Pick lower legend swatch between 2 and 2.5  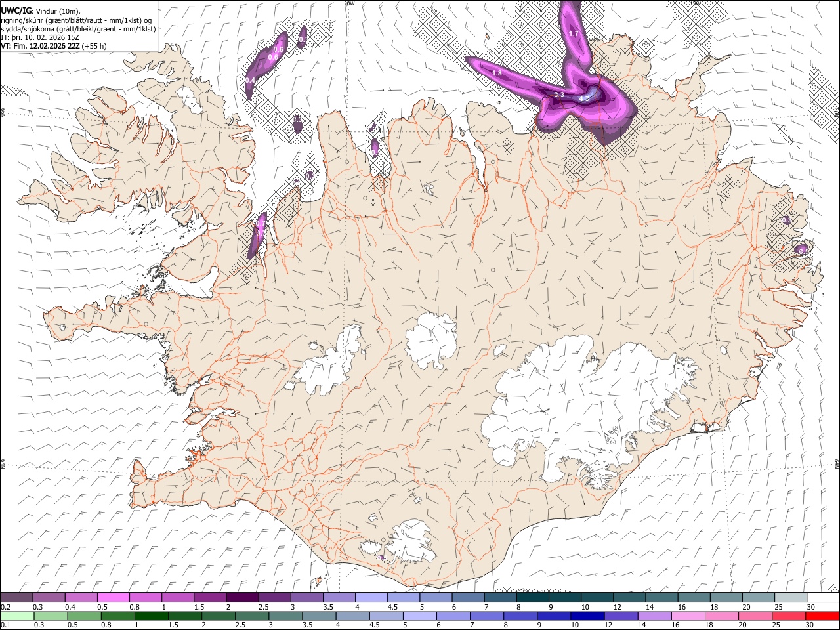point(219,616)
